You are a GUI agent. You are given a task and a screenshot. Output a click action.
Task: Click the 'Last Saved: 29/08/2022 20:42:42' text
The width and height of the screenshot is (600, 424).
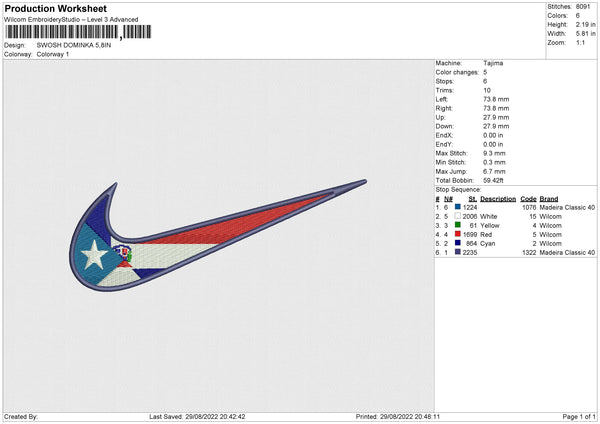click(x=197, y=416)
